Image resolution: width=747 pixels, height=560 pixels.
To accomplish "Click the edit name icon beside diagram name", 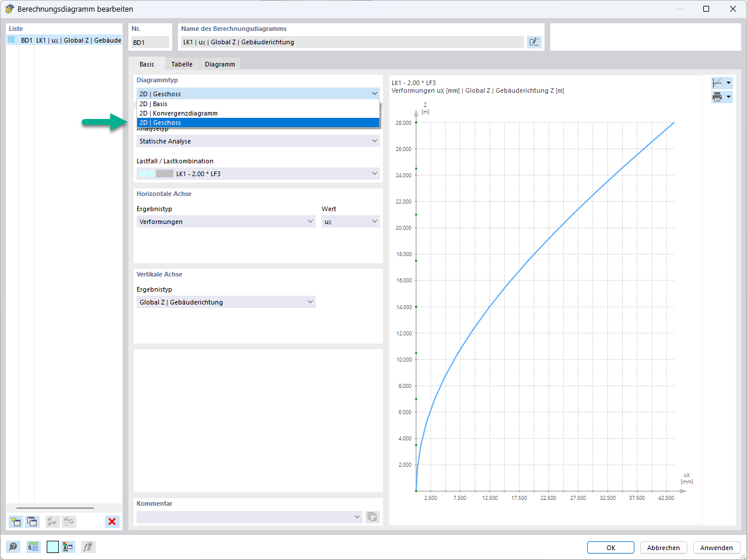I will click(x=534, y=42).
